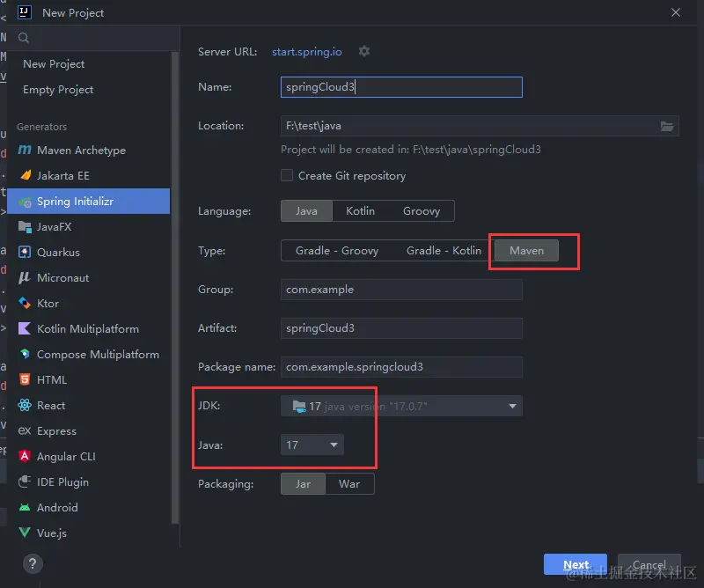Choose Gradle - Kotlin build type
Screen dimensions: 704x588
[x=444, y=251]
